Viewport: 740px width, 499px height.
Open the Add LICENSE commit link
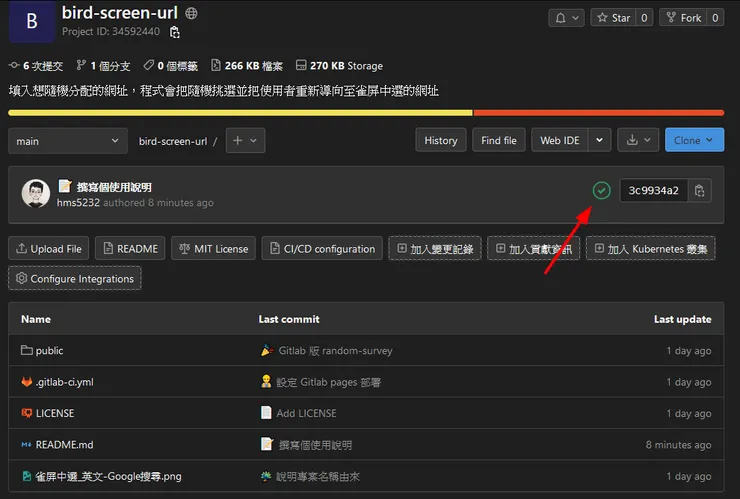pyautogui.click(x=306, y=413)
